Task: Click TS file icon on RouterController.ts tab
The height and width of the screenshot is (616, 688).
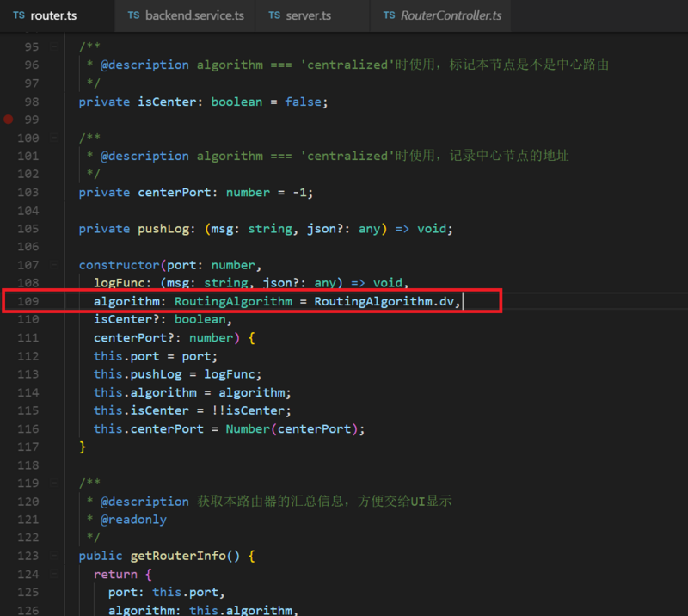Action: click(390, 15)
